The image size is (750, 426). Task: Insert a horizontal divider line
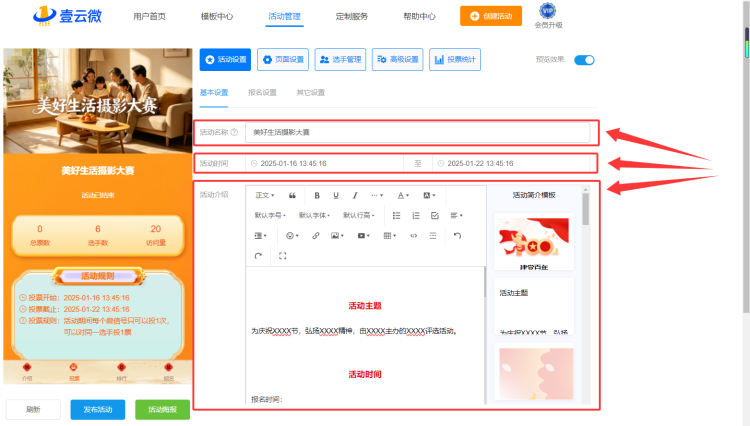tap(433, 236)
